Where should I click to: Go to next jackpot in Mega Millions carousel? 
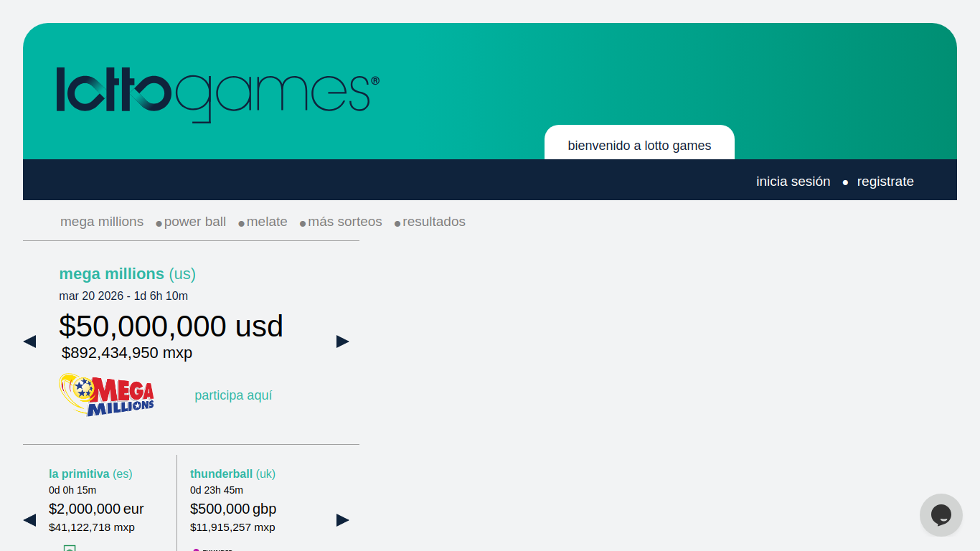(343, 342)
